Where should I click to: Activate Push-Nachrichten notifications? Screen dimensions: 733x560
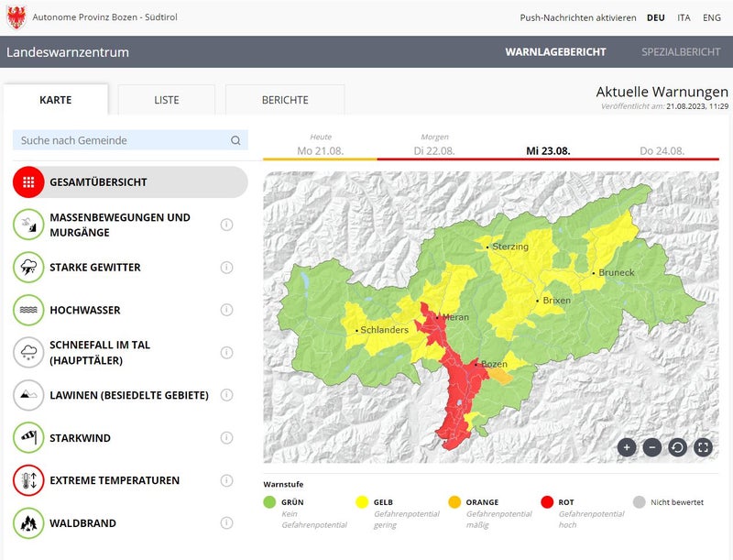577,17
